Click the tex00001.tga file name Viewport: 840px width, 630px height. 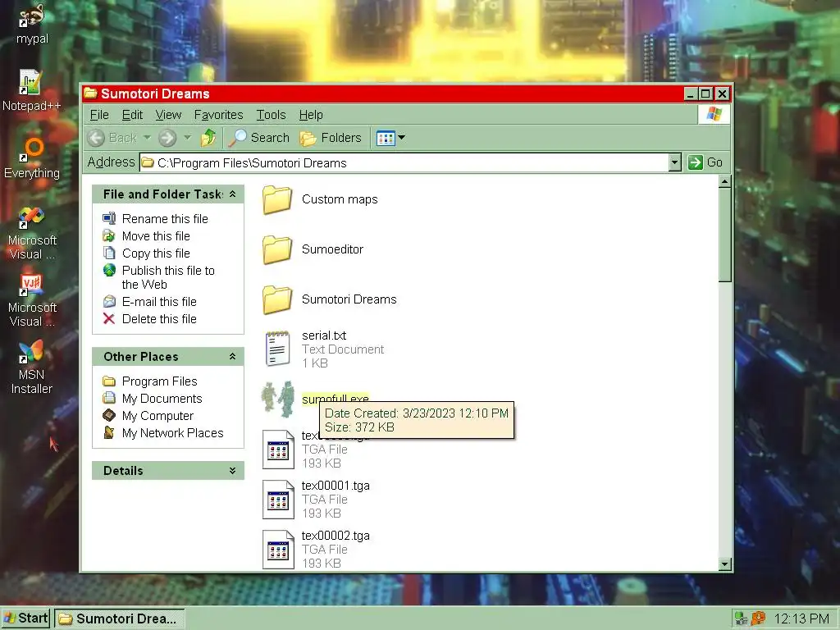[x=336, y=486]
